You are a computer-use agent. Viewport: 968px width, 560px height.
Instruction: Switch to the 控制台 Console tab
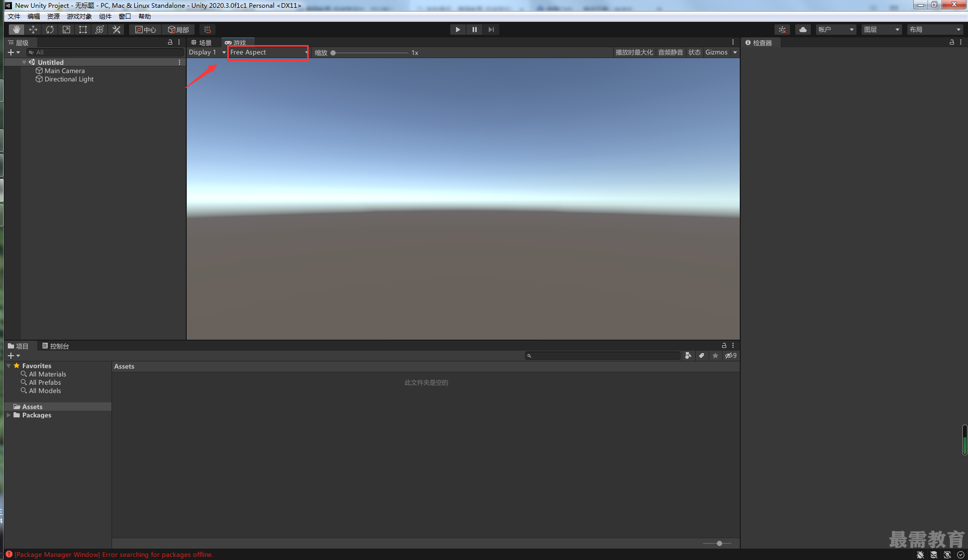[x=56, y=346]
